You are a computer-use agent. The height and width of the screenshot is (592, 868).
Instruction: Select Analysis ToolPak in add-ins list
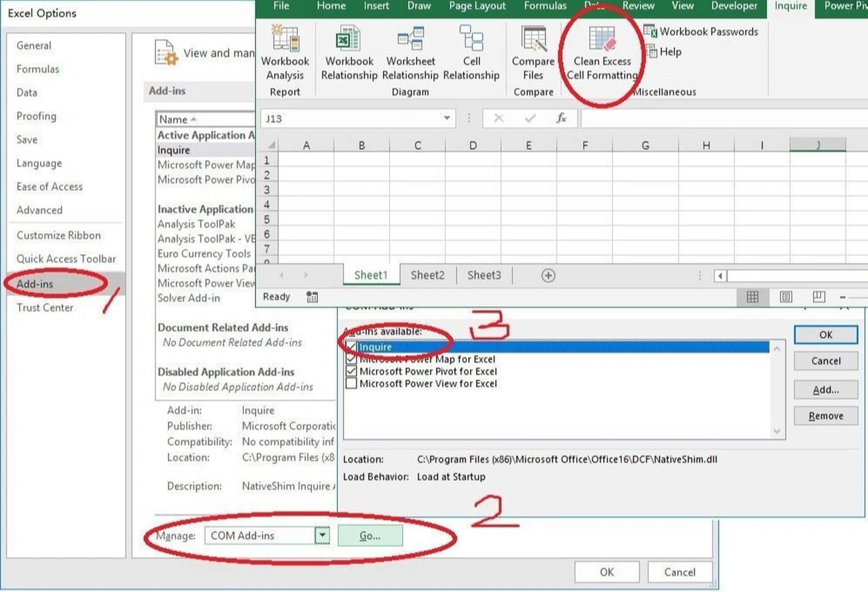click(x=197, y=224)
